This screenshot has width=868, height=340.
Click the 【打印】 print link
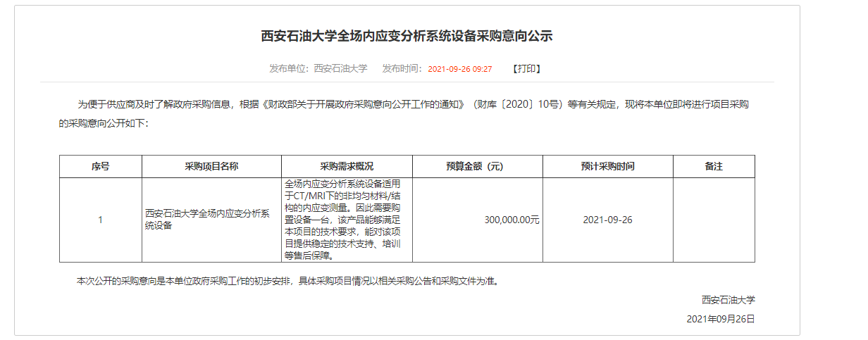coord(526,69)
